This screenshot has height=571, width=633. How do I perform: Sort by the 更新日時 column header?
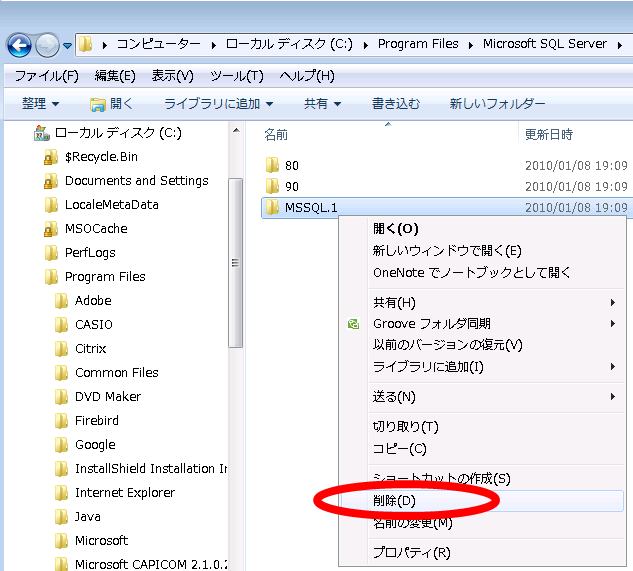pyautogui.click(x=549, y=134)
